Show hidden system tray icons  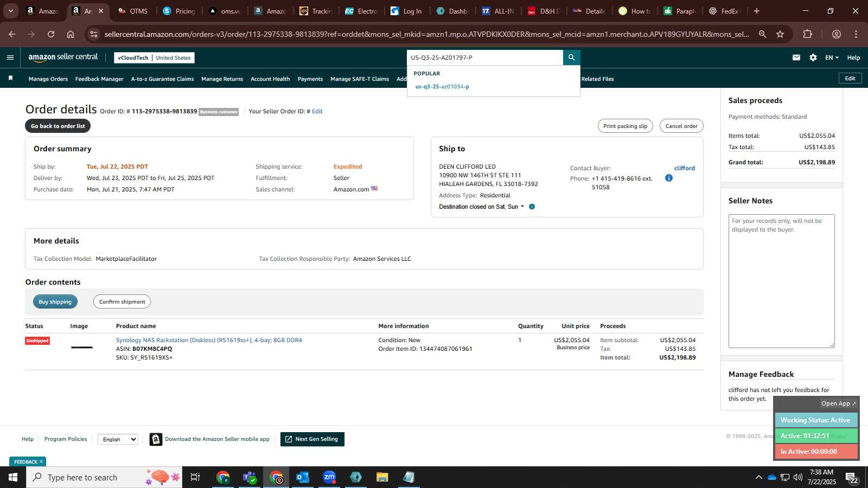758,477
